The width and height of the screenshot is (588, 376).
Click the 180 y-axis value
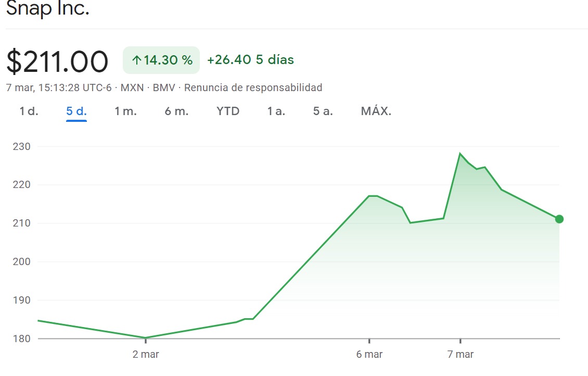pyautogui.click(x=22, y=339)
